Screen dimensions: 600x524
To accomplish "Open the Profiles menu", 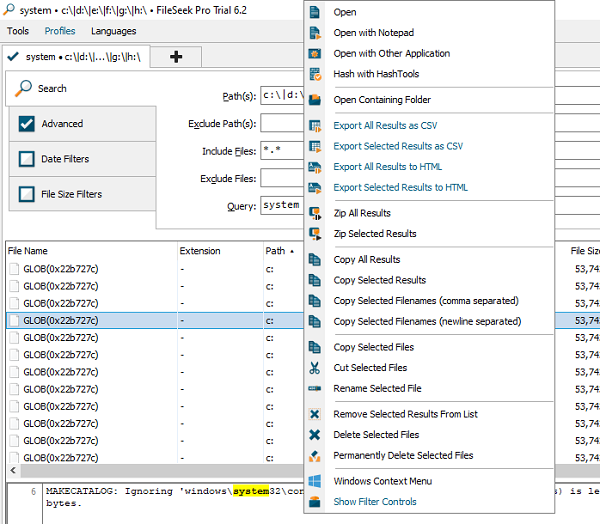I will click(x=60, y=31).
